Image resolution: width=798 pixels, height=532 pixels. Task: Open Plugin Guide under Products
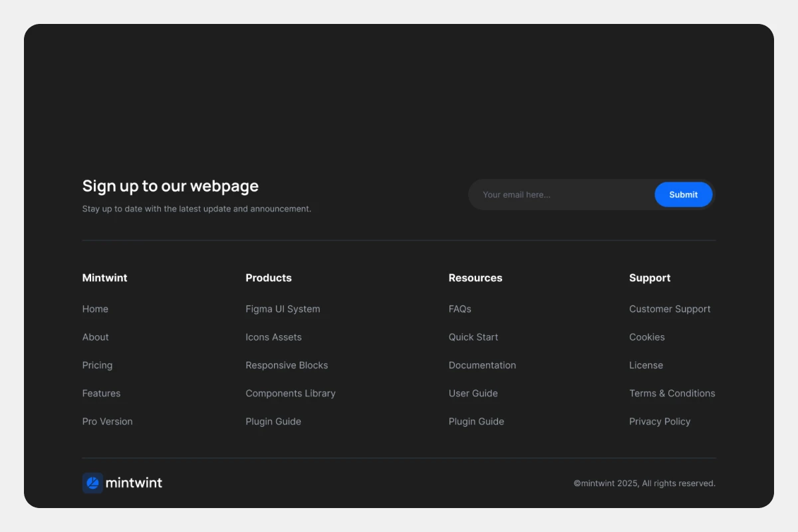pyautogui.click(x=273, y=422)
